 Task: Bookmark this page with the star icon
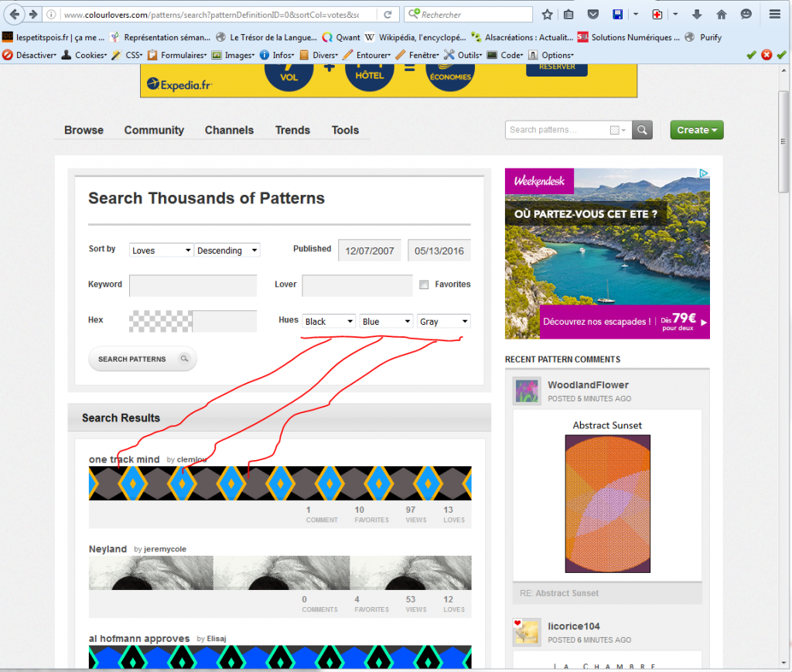(x=548, y=14)
